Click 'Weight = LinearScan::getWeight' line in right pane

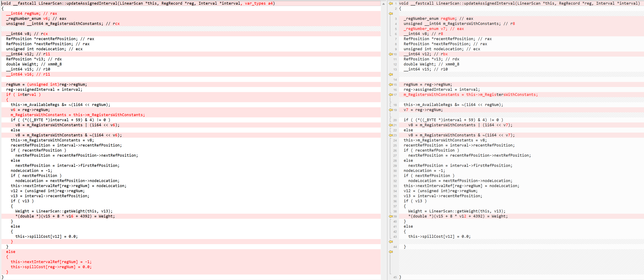point(457,211)
